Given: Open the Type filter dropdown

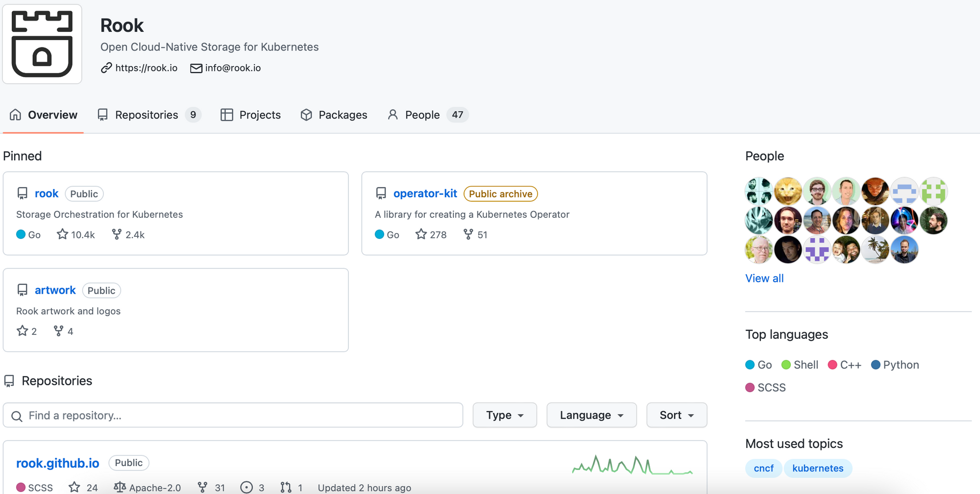Looking at the screenshot, I should point(505,415).
